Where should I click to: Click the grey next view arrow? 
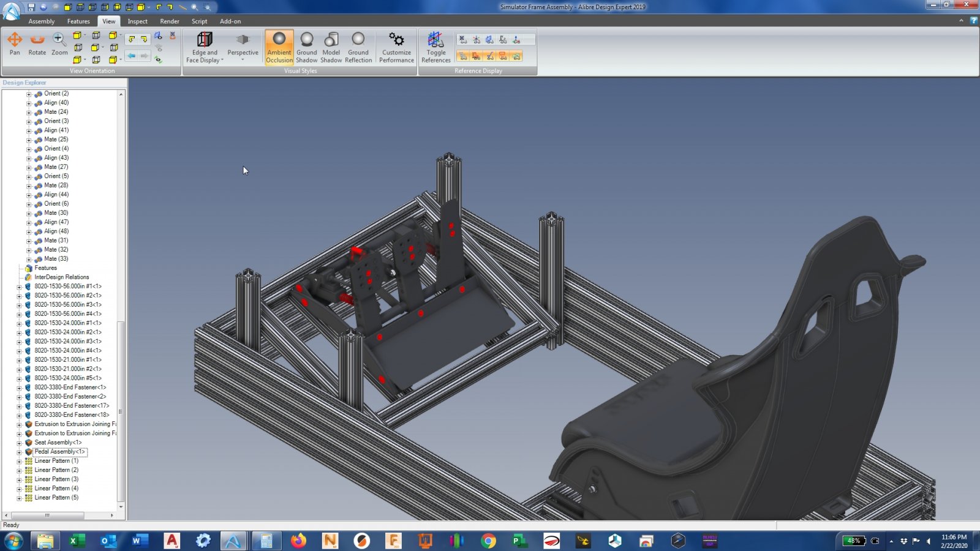145,56
